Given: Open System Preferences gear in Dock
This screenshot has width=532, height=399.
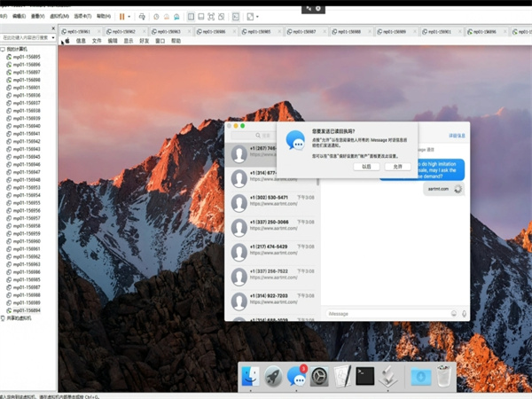Looking at the screenshot, I should 319,378.
